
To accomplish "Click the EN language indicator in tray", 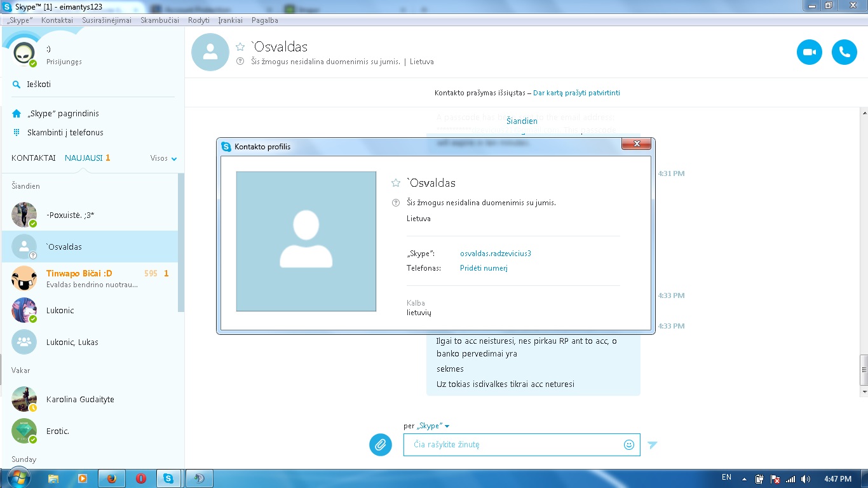I will click(x=727, y=477).
